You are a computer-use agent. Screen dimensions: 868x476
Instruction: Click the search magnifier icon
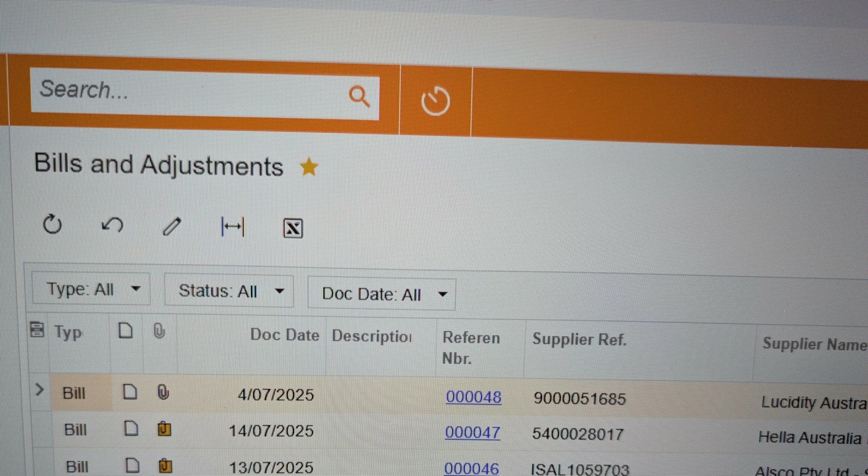359,96
